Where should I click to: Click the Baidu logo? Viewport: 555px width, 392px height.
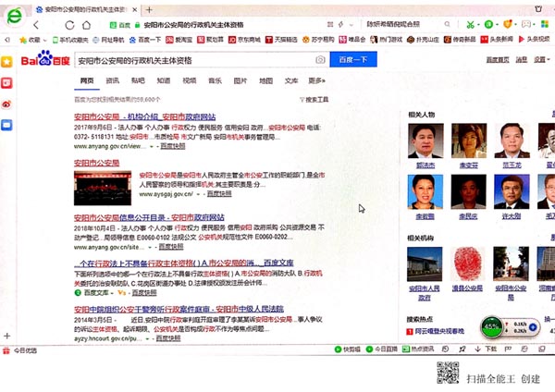(43, 61)
